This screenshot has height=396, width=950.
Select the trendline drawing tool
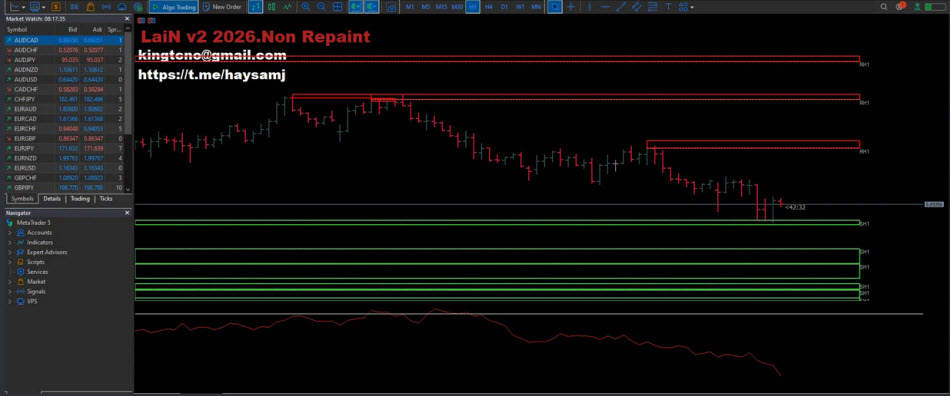tap(621, 7)
